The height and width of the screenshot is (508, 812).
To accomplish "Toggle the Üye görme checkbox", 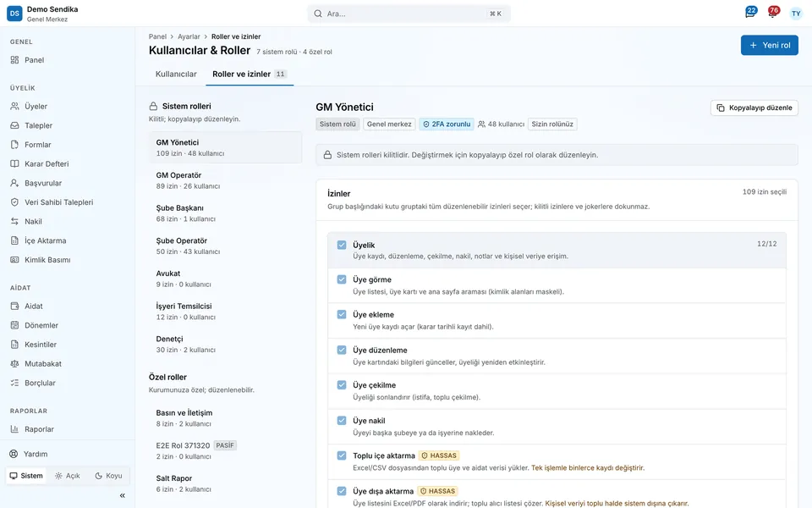I will (x=342, y=279).
